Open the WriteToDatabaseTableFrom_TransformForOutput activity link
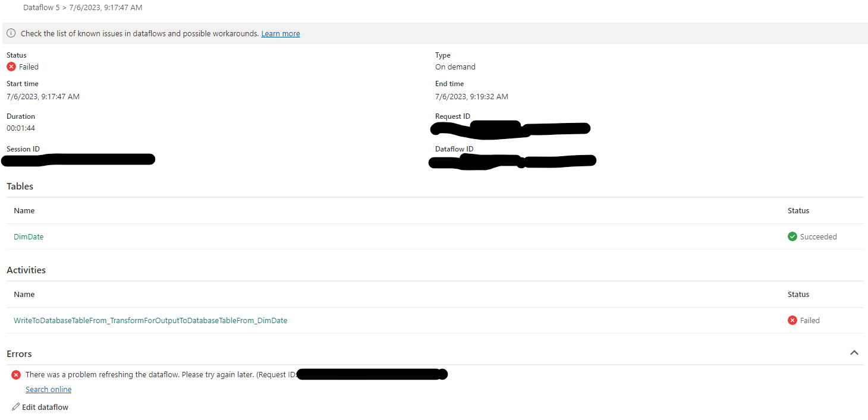The height and width of the screenshot is (420, 868). (150, 320)
